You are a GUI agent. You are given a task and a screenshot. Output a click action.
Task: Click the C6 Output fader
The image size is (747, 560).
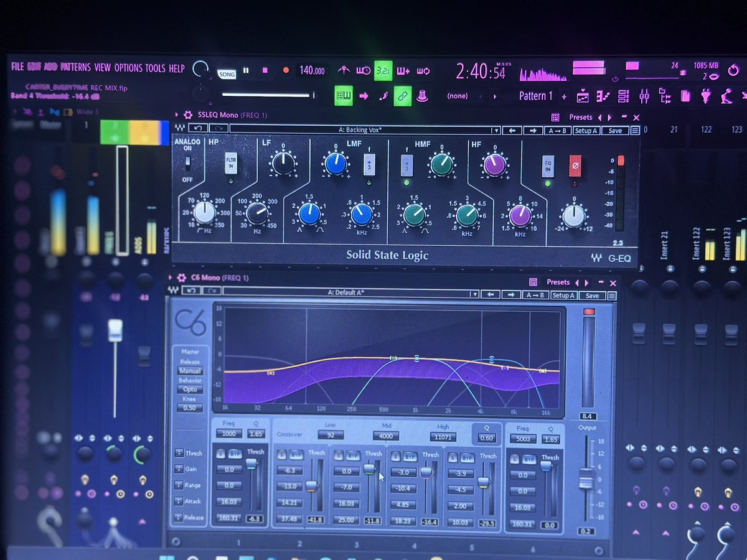pyautogui.click(x=586, y=479)
